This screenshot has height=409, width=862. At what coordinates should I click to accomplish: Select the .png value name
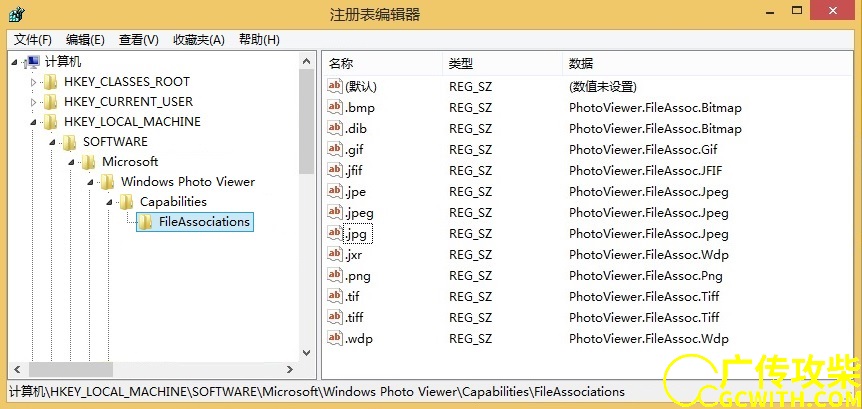pos(358,275)
